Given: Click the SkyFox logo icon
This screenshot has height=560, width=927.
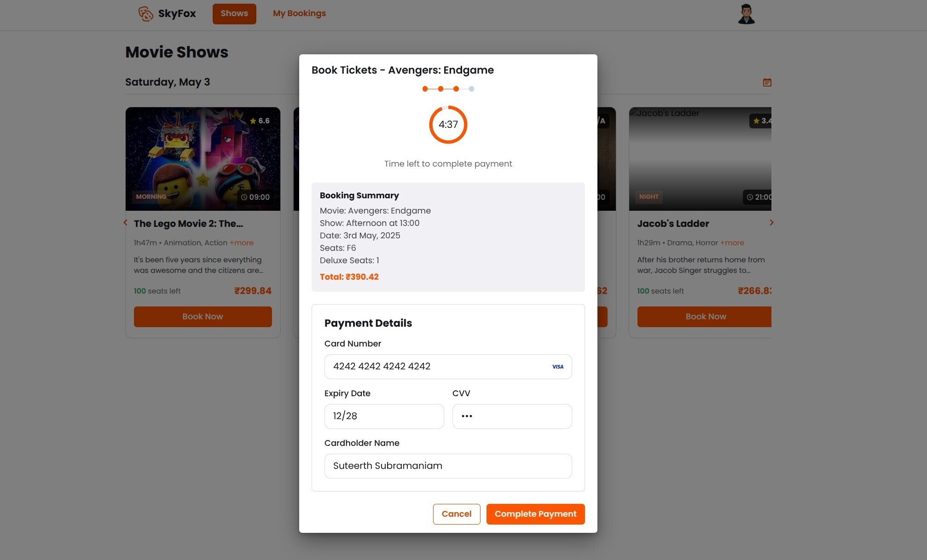Looking at the screenshot, I should coord(145,14).
